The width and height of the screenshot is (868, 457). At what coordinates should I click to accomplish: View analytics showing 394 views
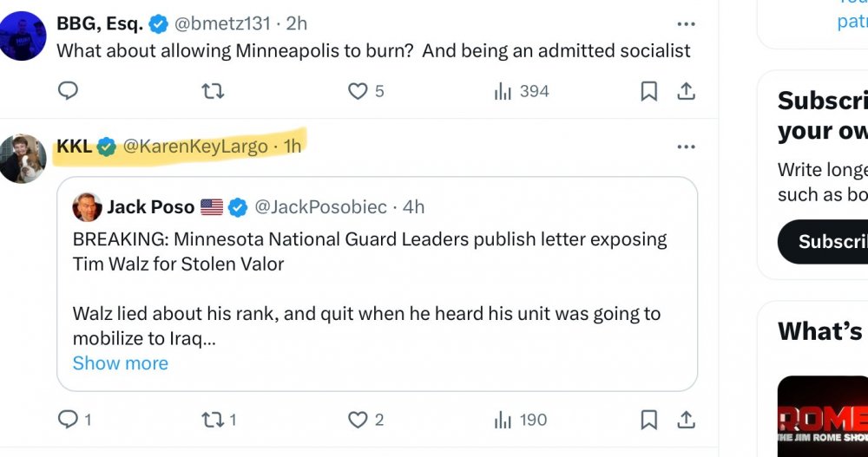coord(521,91)
